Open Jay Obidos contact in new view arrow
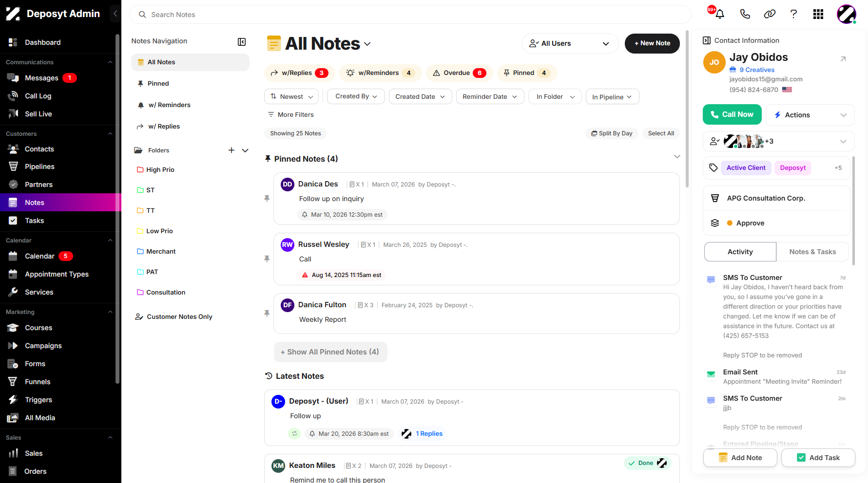868x483 pixels. pyautogui.click(x=843, y=59)
